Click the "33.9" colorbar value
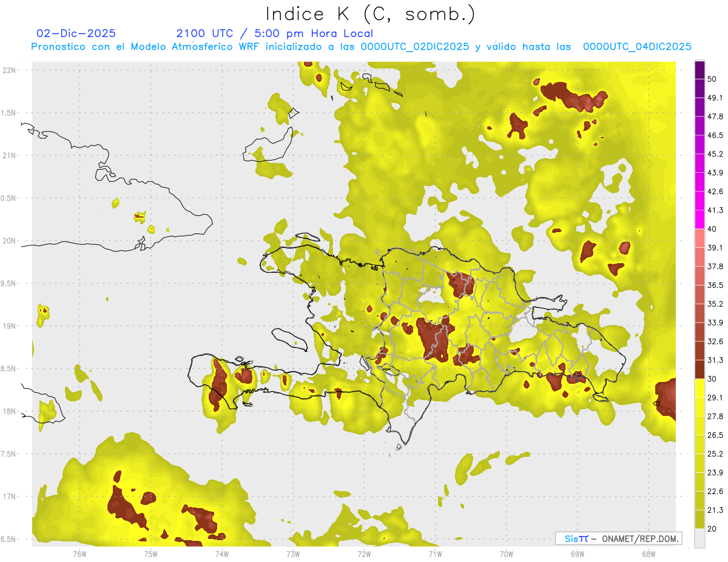This screenshot has width=728, height=562. point(715,323)
